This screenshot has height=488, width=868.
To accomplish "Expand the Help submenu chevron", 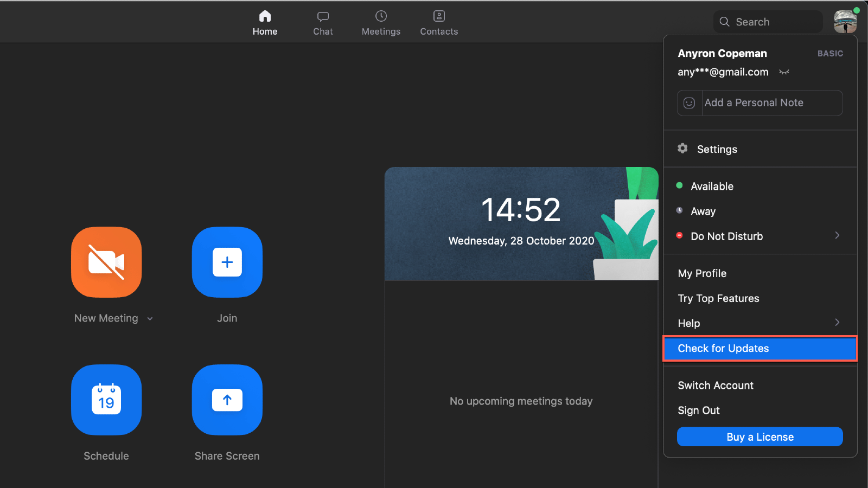I will click(837, 323).
